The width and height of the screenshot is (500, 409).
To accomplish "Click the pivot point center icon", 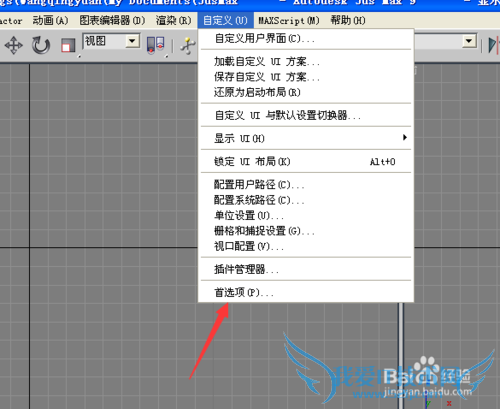I will tap(155, 45).
